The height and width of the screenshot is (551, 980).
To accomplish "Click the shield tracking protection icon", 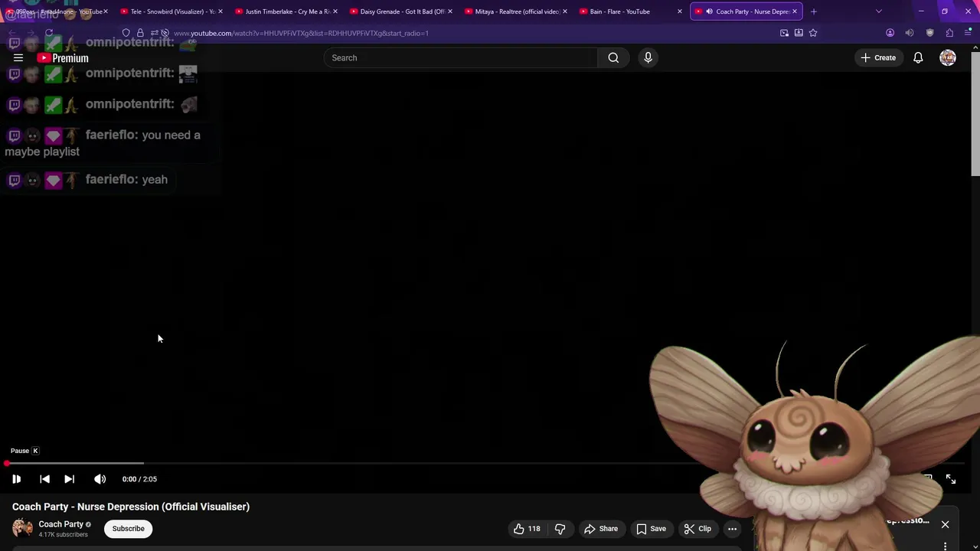I will point(126,33).
